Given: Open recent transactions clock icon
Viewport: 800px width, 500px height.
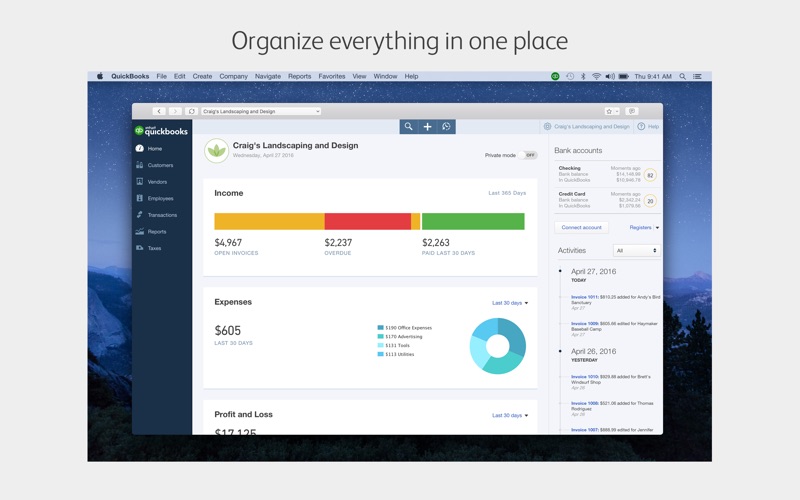Looking at the screenshot, I should (446, 127).
